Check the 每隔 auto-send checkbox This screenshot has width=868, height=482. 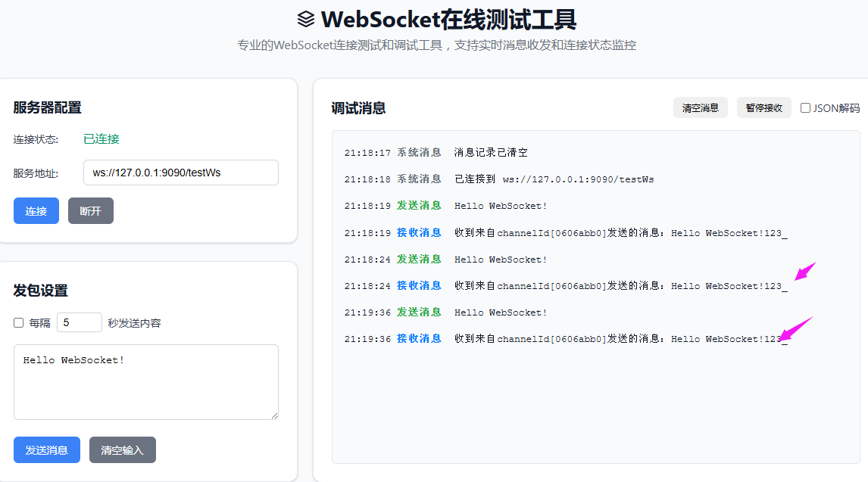point(18,322)
